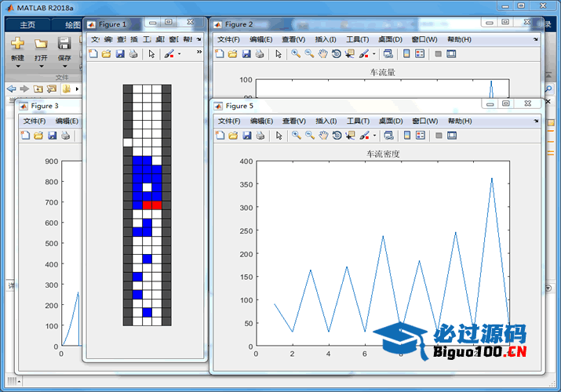Select Brush data tool in Figure 2

click(363, 54)
